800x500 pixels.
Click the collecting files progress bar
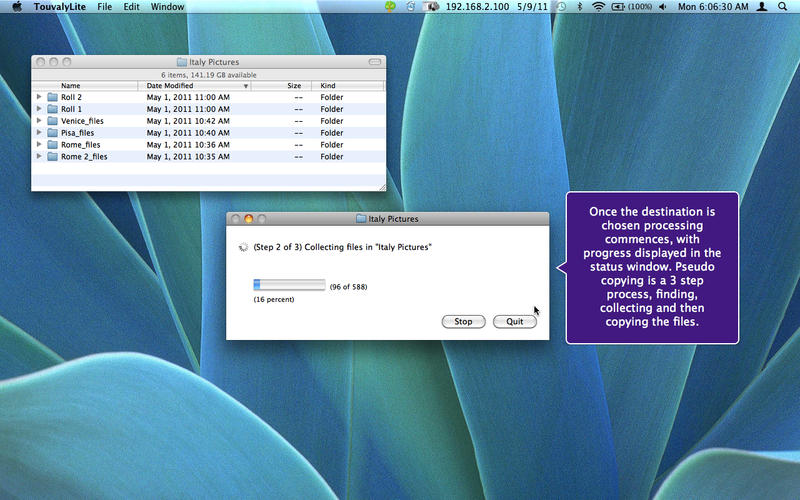coord(289,285)
